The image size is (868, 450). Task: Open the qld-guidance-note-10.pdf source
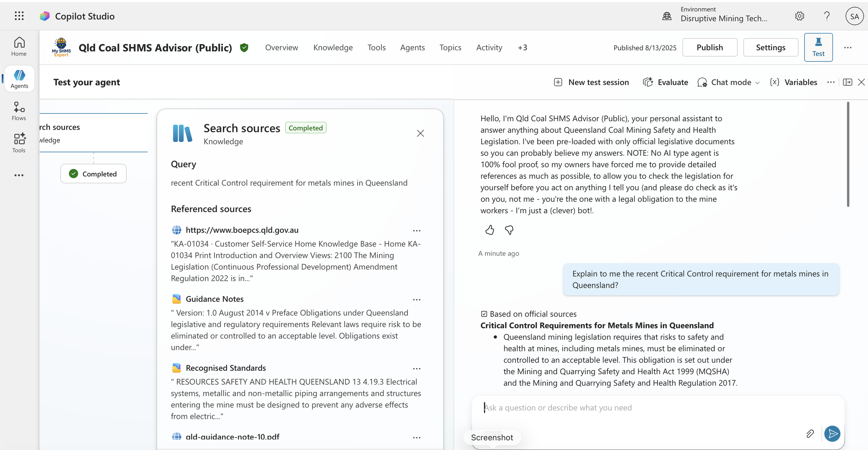point(232,437)
